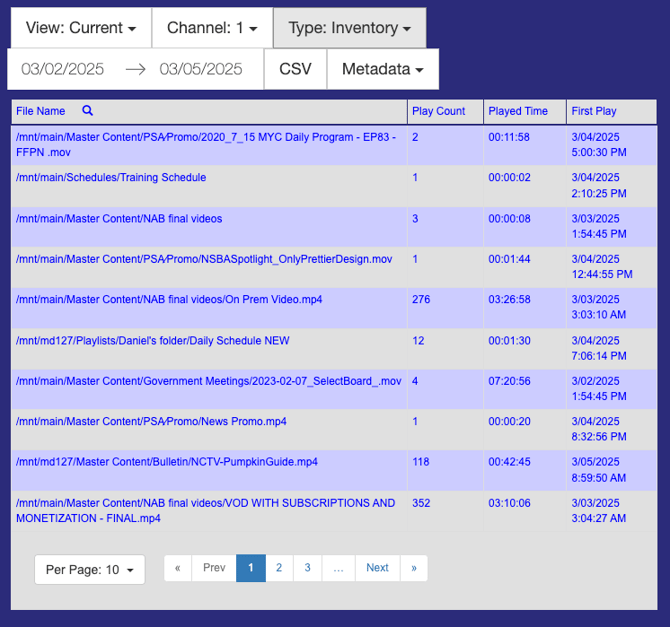Click the First Play column header
Viewport: 670px width, 627px height.
(x=594, y=111)
